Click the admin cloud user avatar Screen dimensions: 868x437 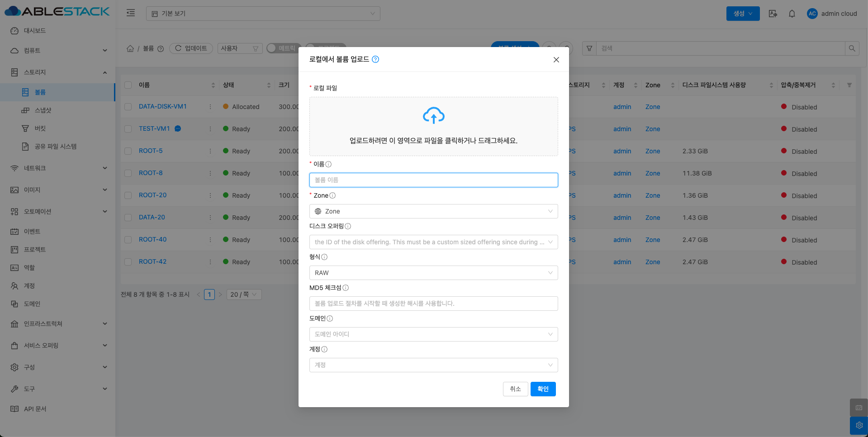pos(812,14)
